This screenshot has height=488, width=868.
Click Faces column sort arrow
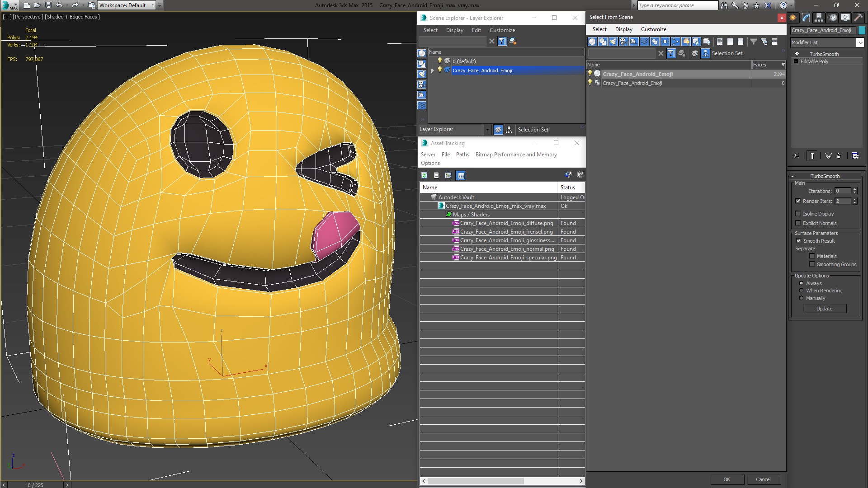tap(783, 65)
